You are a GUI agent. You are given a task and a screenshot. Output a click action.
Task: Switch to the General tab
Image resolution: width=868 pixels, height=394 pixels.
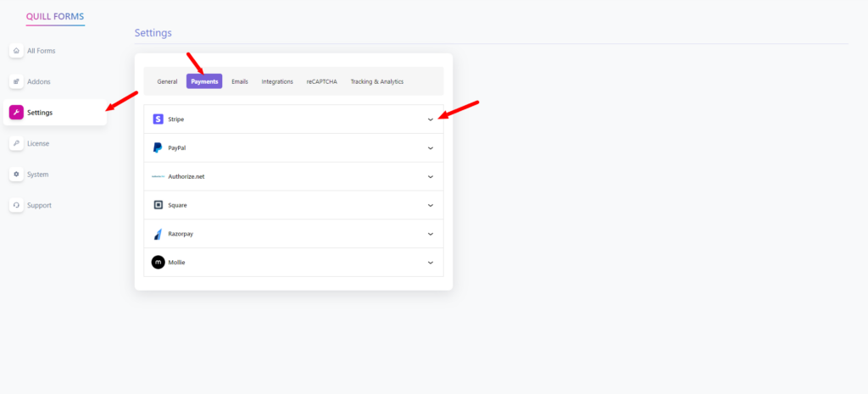(x=167, y=81)
